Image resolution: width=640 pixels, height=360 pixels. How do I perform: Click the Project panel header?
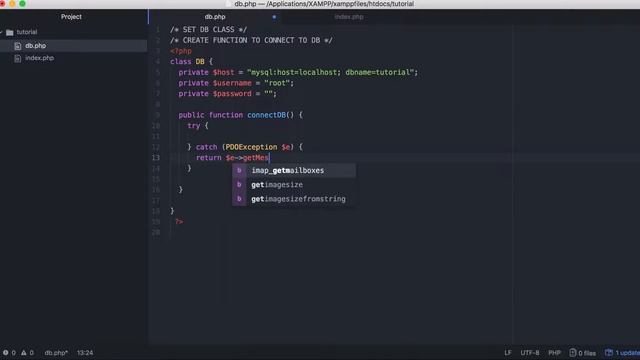[x=71, y=17]
